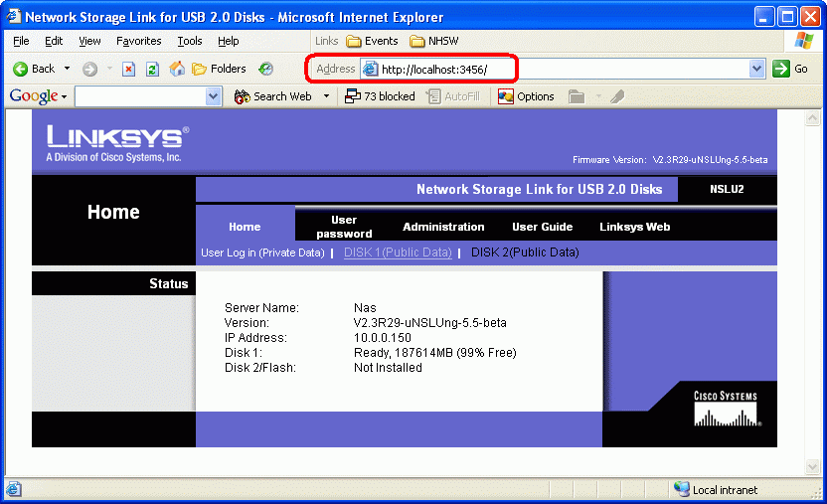Click the Back navigation arrow icon
The height and width of the screenshot is (504, 827).
(x=21, y=69)
